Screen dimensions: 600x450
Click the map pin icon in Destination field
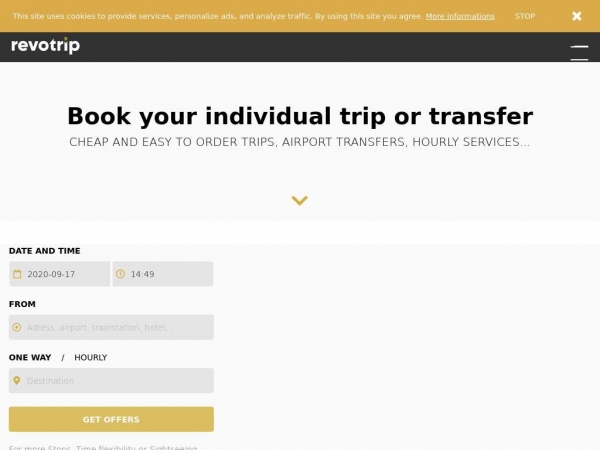pyautogui.click(x=16, y=380)
